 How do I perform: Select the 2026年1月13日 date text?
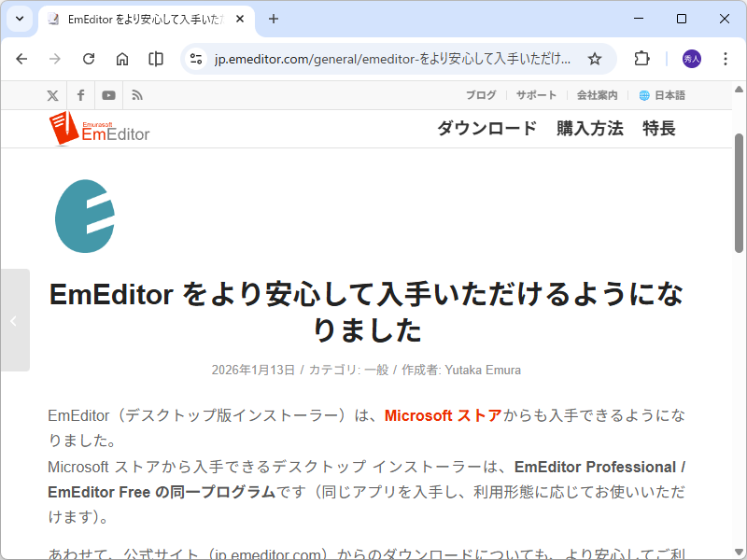tap(253, 370)
